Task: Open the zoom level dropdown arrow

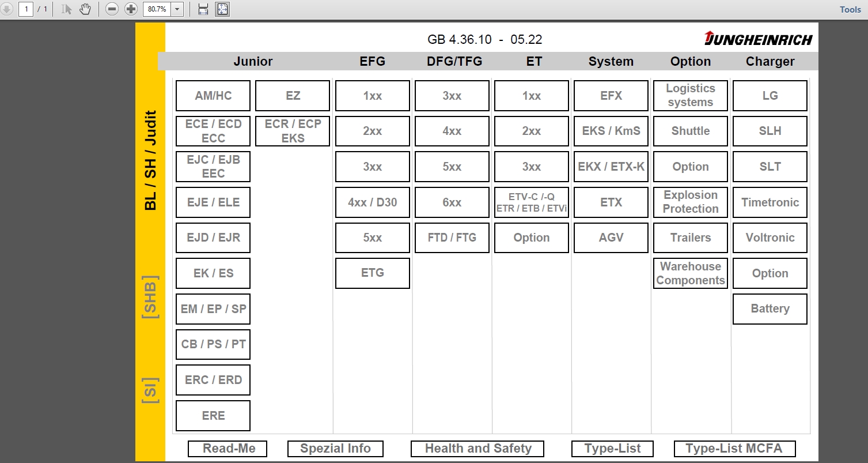Action: [x=177, y=9]
